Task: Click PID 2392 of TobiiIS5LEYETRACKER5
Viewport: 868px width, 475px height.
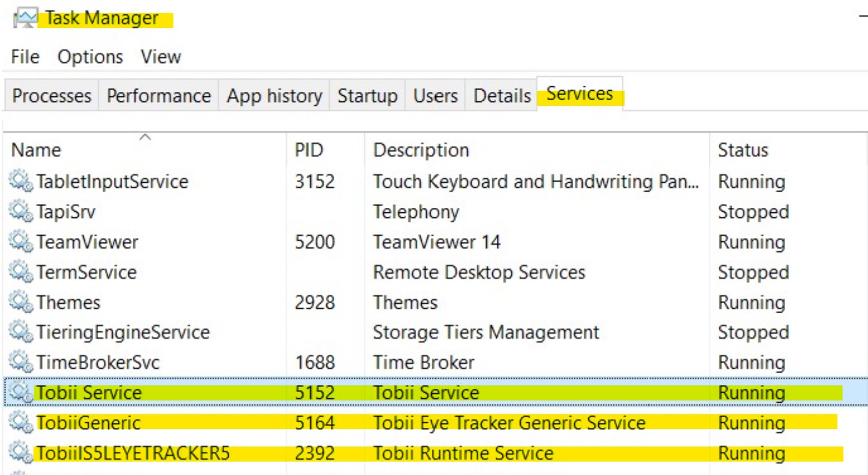Action: [x=315, y=453]
